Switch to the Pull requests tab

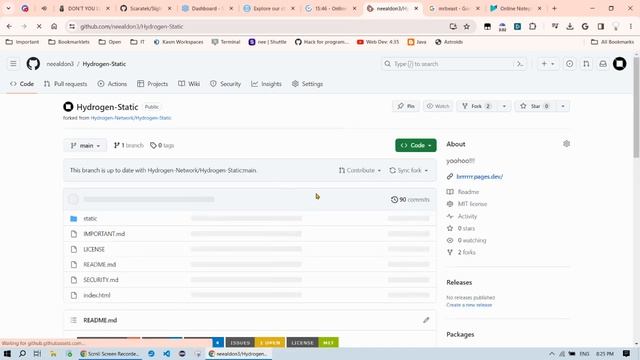point(65,84)
